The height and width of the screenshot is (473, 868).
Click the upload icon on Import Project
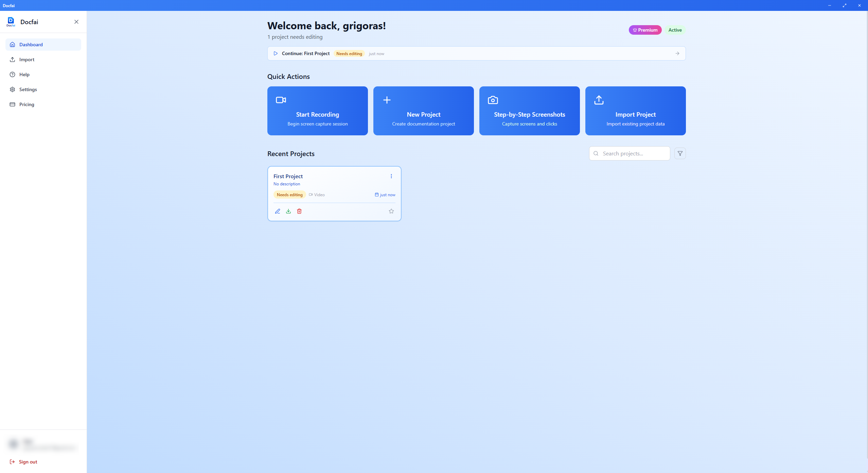[599, 100]
